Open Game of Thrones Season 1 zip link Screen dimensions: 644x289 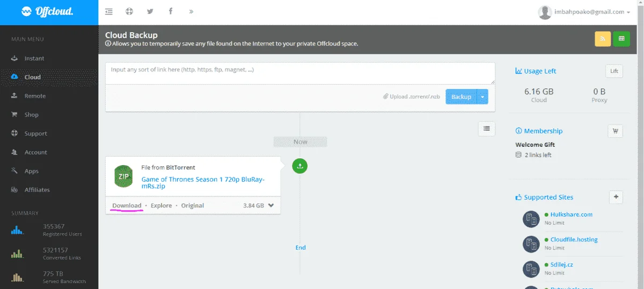(203, 183)
